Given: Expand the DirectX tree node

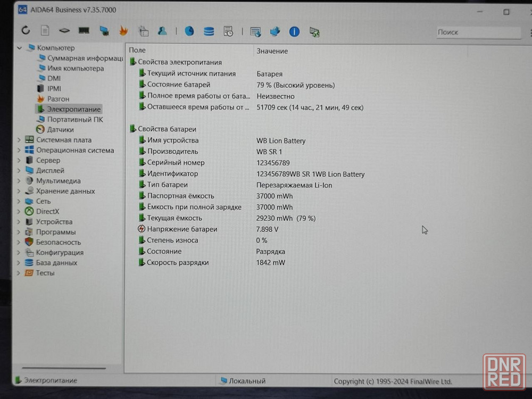Looking at the screenshot, I should click(19, 211).
